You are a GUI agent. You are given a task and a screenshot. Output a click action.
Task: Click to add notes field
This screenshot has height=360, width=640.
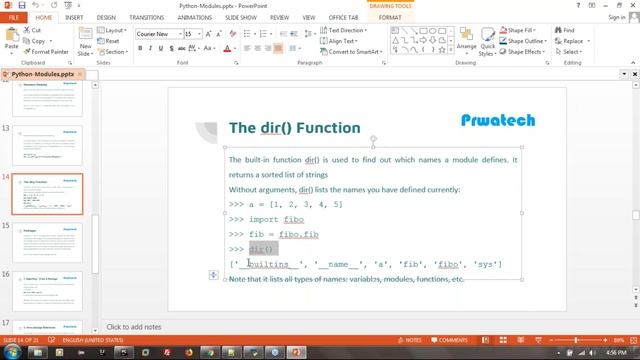tap(133, 327)
